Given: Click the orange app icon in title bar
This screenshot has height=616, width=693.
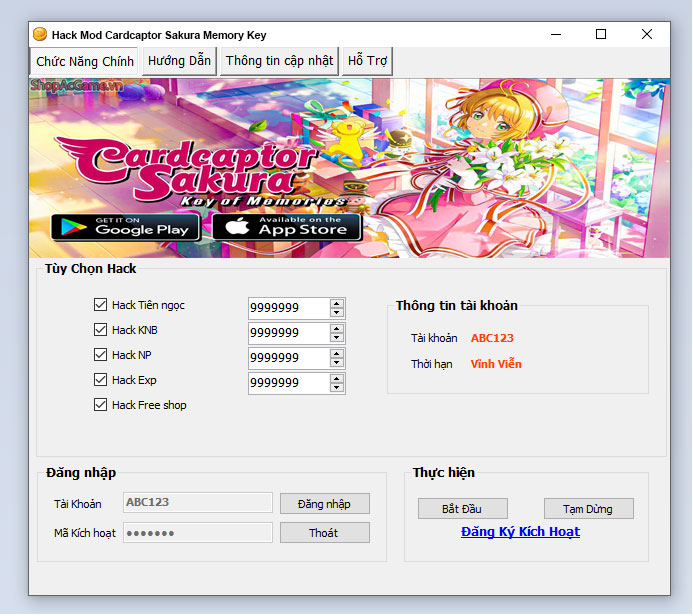Looking at the screenshot, I should pos(40,34).
